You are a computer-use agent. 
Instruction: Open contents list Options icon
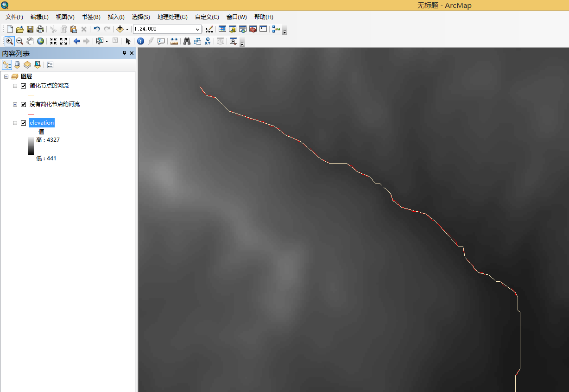click(x=51, y=65)
